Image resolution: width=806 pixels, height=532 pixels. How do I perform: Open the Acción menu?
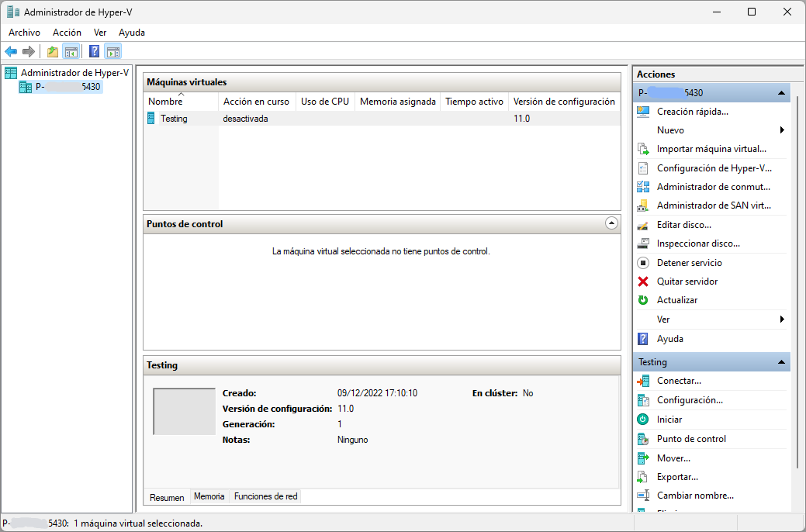pyautogui.click(x=67, y=33)
